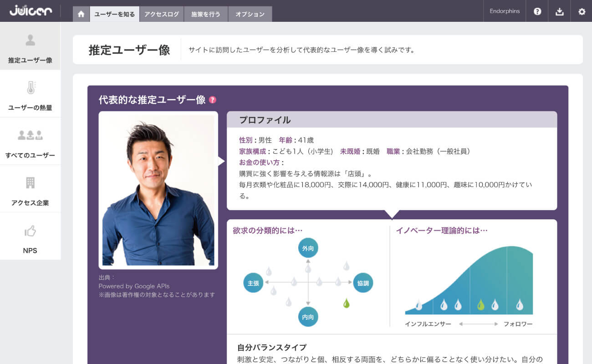Click the 協調 axis circle
The width and height of the screenshot is (592, 364).
pos(363,283)
